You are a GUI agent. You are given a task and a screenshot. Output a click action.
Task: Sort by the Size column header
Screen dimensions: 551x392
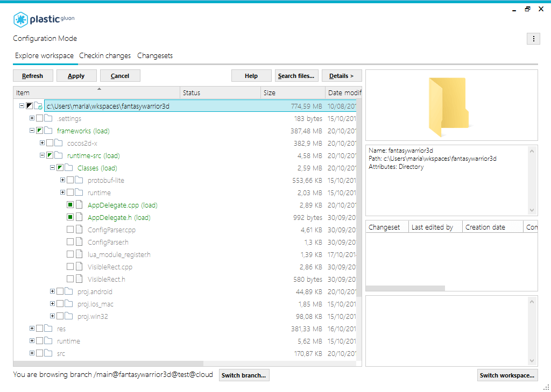(293, 92)
